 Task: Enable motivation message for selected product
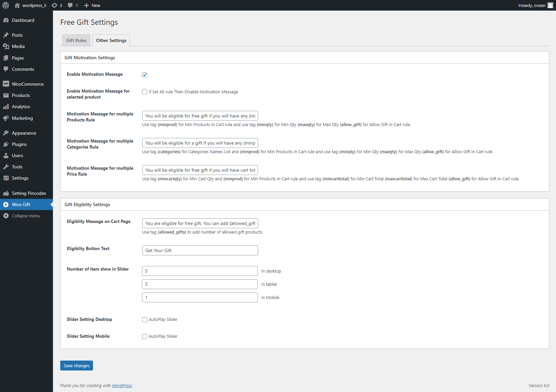tap(145, 92)
